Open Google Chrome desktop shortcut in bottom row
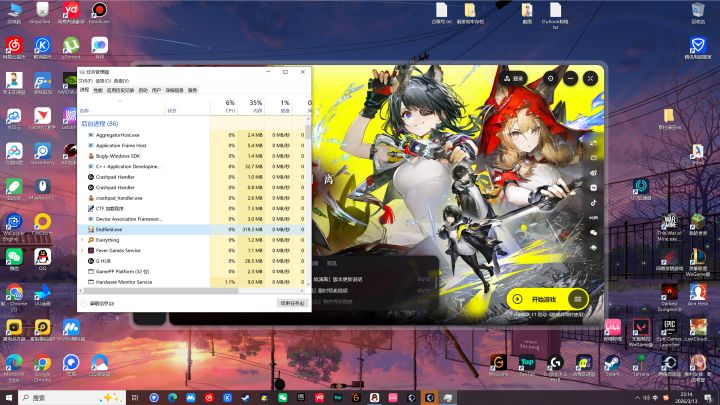 tap(42, 368)
